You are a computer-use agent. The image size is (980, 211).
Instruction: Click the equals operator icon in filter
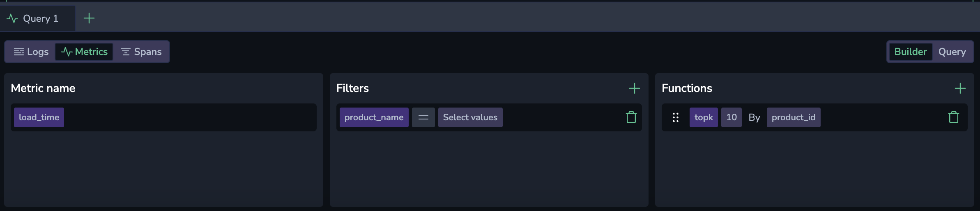tap(423, 117)
